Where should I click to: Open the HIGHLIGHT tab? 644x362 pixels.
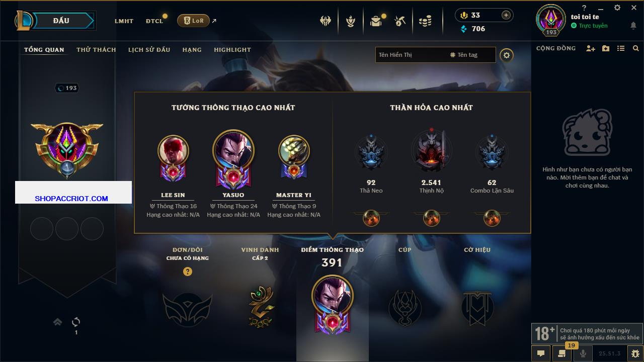(x=232, y=50)
